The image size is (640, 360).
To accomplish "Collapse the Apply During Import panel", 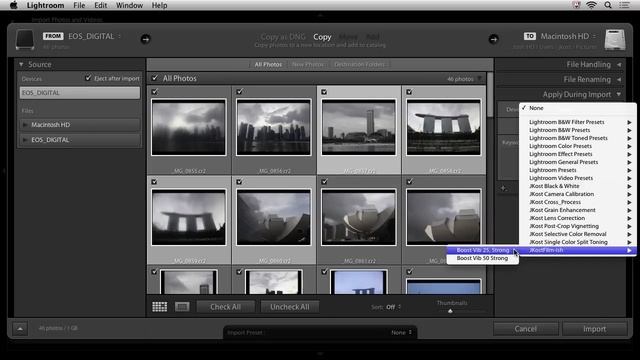I will (619, 95).
